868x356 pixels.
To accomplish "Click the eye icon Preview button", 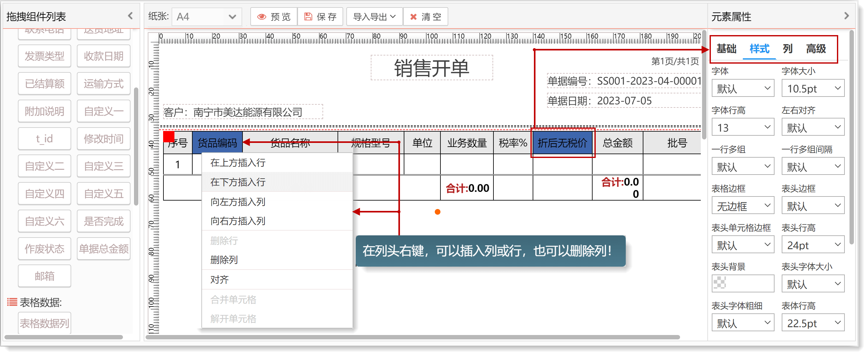I will (x=274, y=17).
